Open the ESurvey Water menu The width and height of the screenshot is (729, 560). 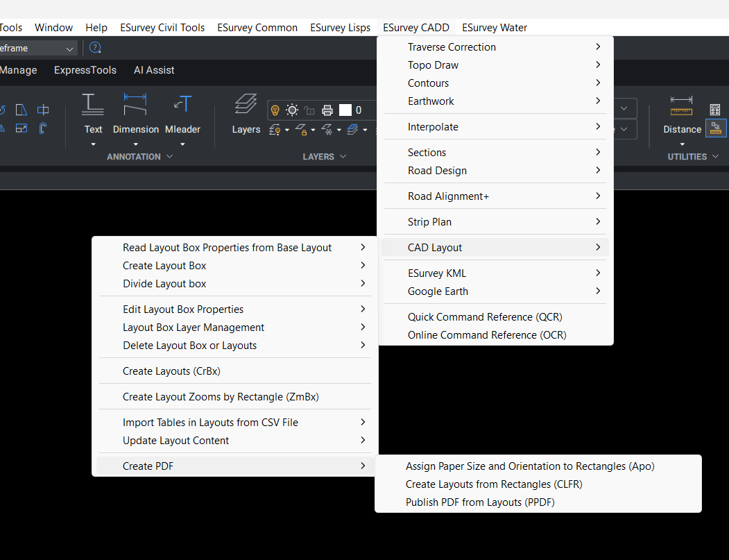click(x=495, y=28)
